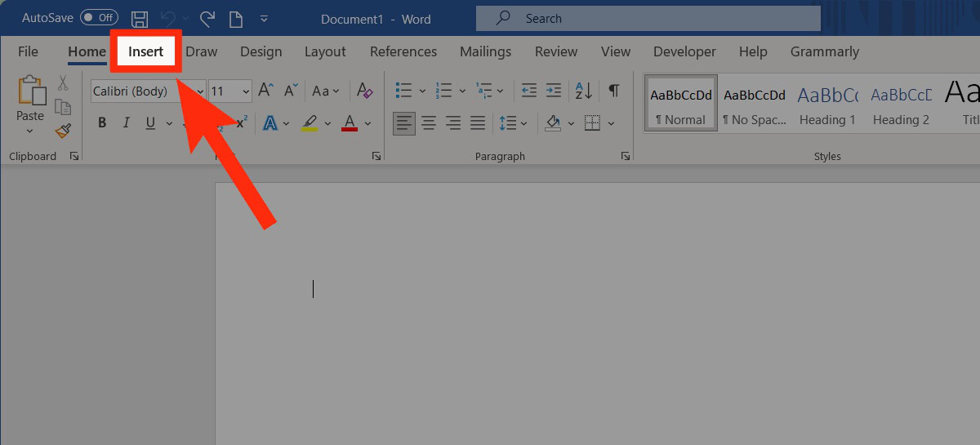The width and height of the screenshot is (980, 445).
Task: Click the New blank document icon
Action: point(235,18)
